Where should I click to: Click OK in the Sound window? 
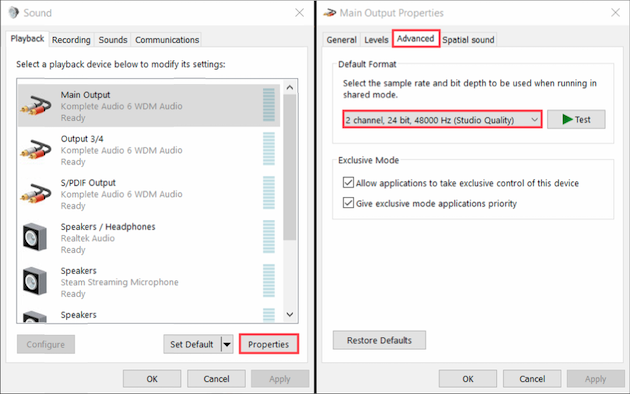(152, 379)
